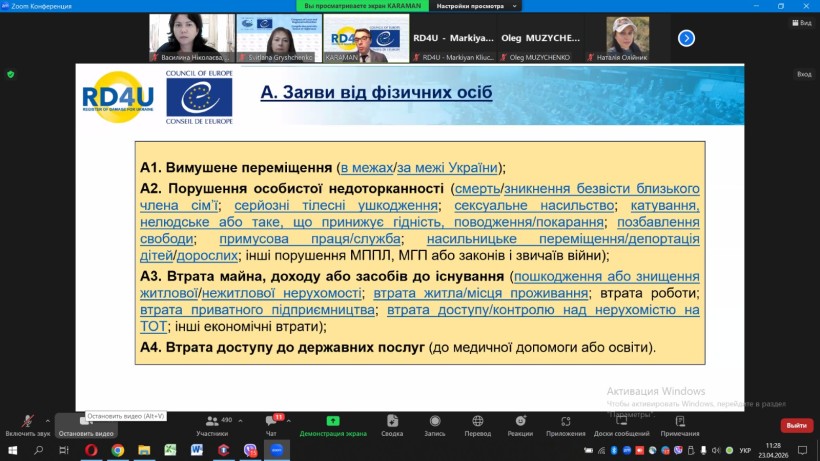Screen dimensions: 820x461
Task: Open encryption shield info icon
Action: (10, 74)
